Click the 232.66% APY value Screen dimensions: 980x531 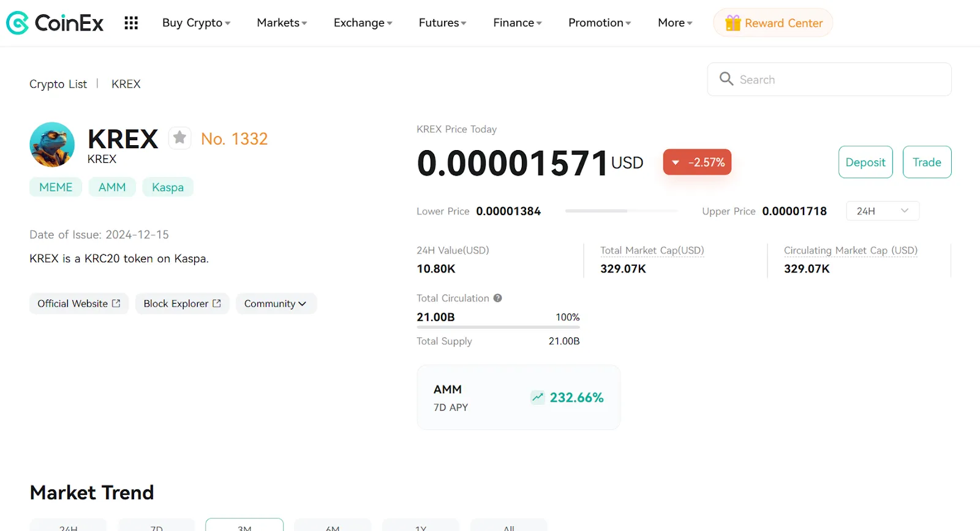tap(576, 397)
